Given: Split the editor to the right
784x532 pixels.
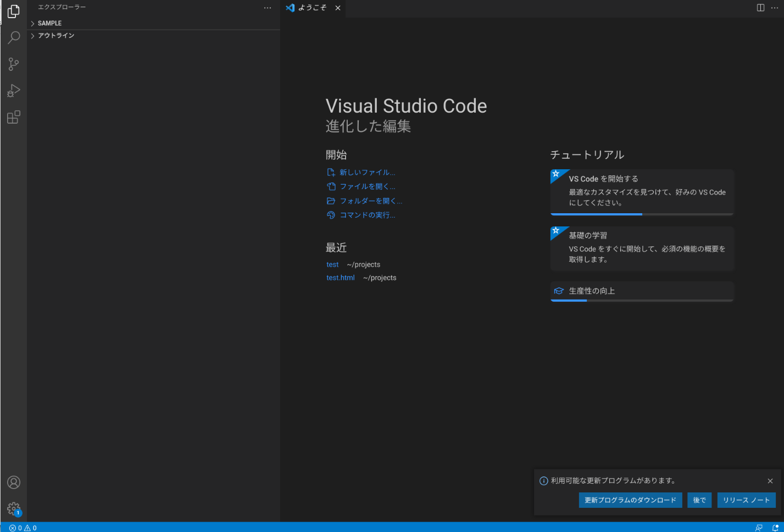Looking at the screenshot, I should (760, 8).
